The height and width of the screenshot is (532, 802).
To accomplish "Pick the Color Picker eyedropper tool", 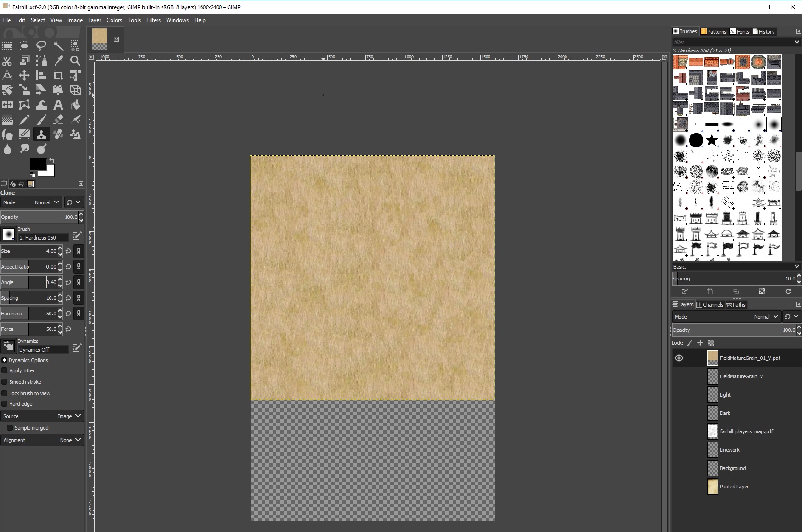I will click(x=58, y=61).
